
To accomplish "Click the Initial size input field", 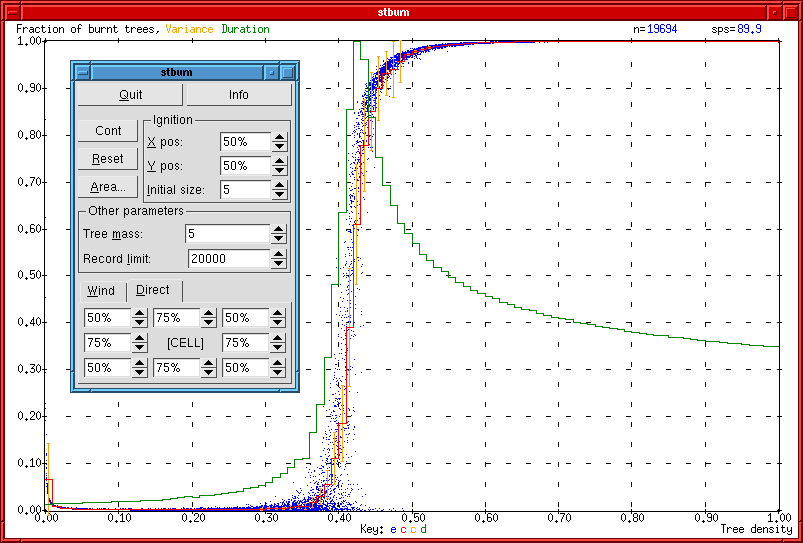I will coord(245,190).
